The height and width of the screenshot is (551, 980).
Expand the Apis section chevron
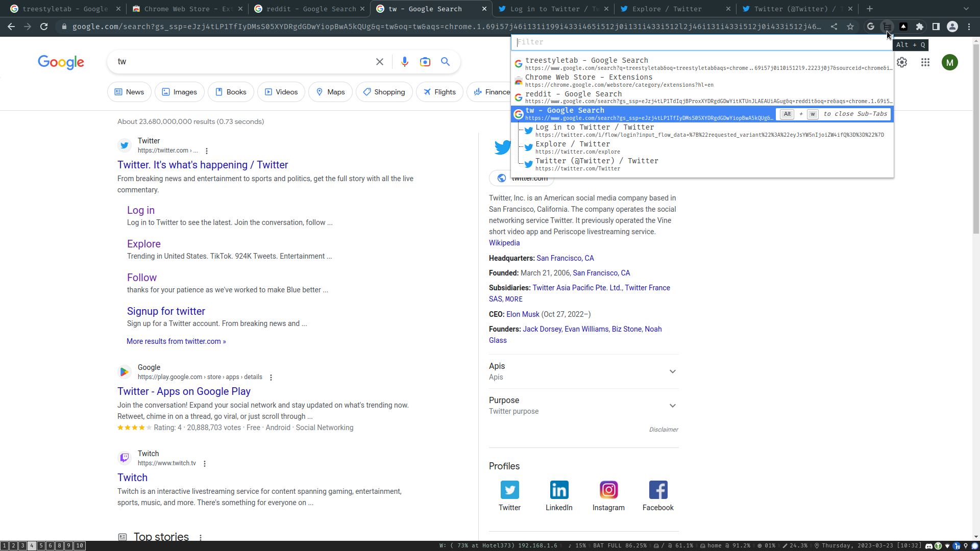tap(672, 371)
